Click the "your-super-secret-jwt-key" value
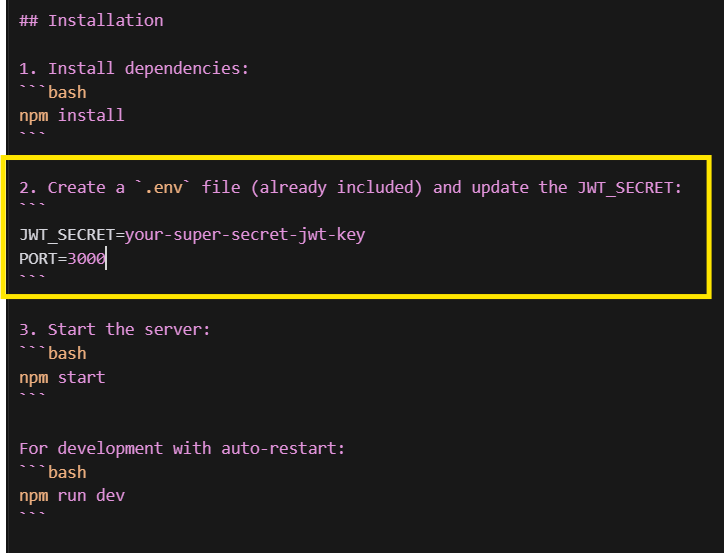This screenshot has height=553, width=724. tap(245, 235)
